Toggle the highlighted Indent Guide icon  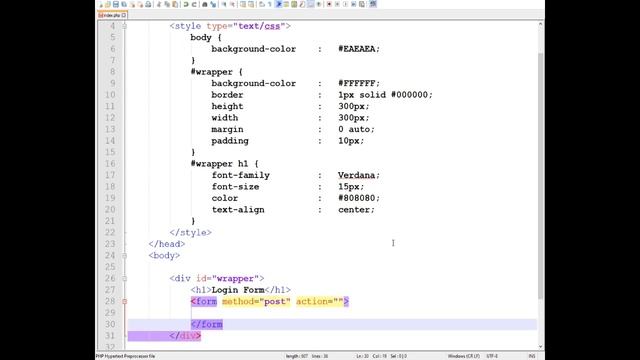pyautogui.click(x=279, y=4)
